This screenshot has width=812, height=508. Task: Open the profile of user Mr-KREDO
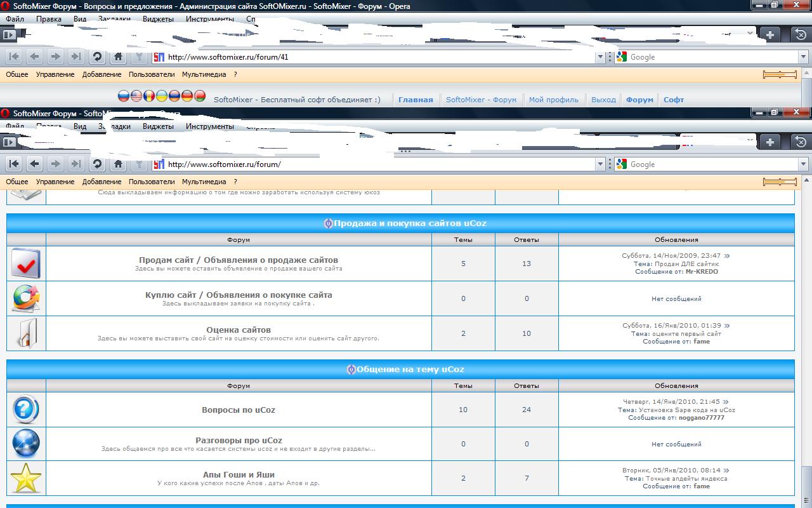coord(702,272)
